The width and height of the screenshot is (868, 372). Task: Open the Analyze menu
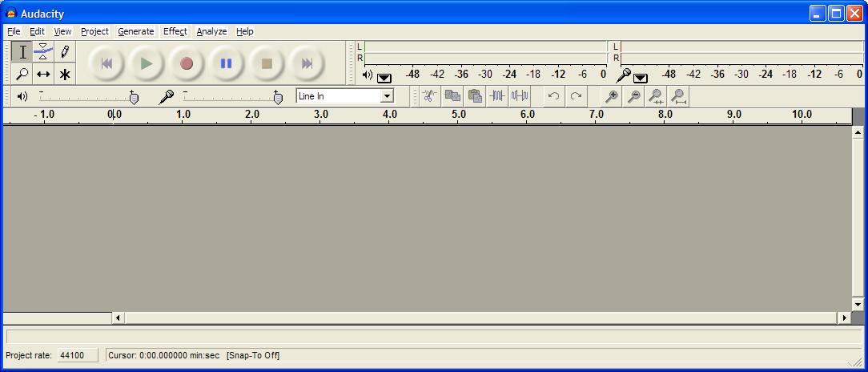(x=211, y=31)
